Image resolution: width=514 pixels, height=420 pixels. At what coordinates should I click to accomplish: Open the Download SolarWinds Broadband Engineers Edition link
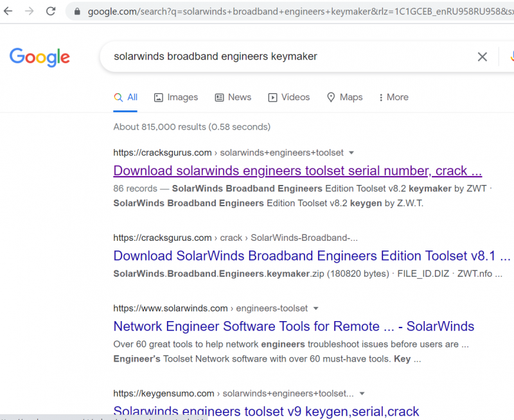coord(312,256)
